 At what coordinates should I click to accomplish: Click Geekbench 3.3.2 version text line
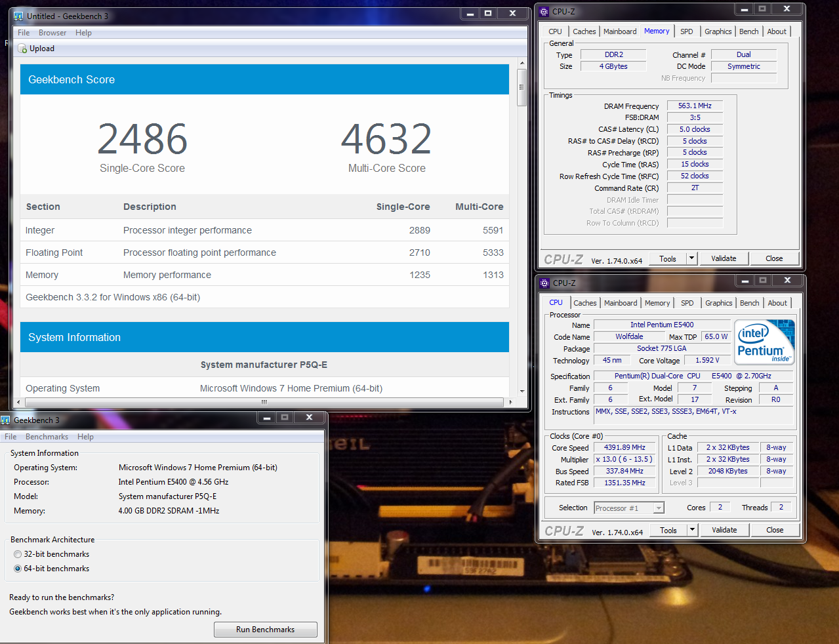pos(113,297)
